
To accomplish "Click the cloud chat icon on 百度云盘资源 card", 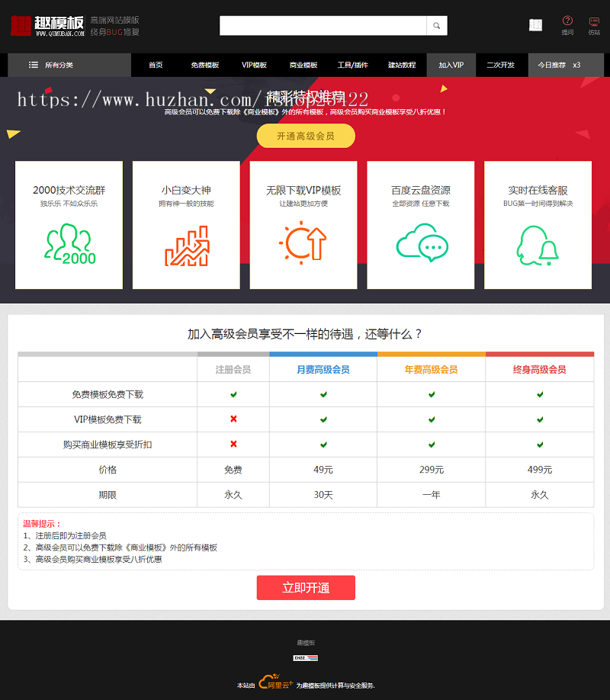I will point(421,244).
